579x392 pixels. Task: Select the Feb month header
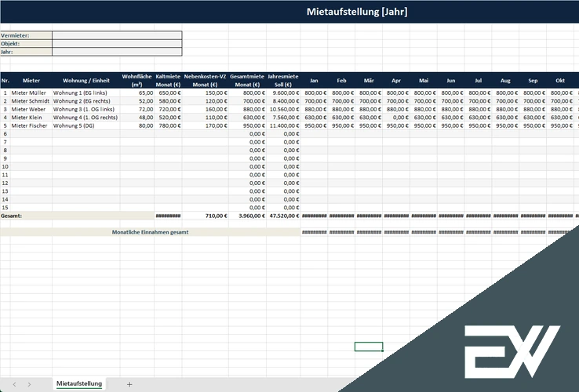click(341, 81)
